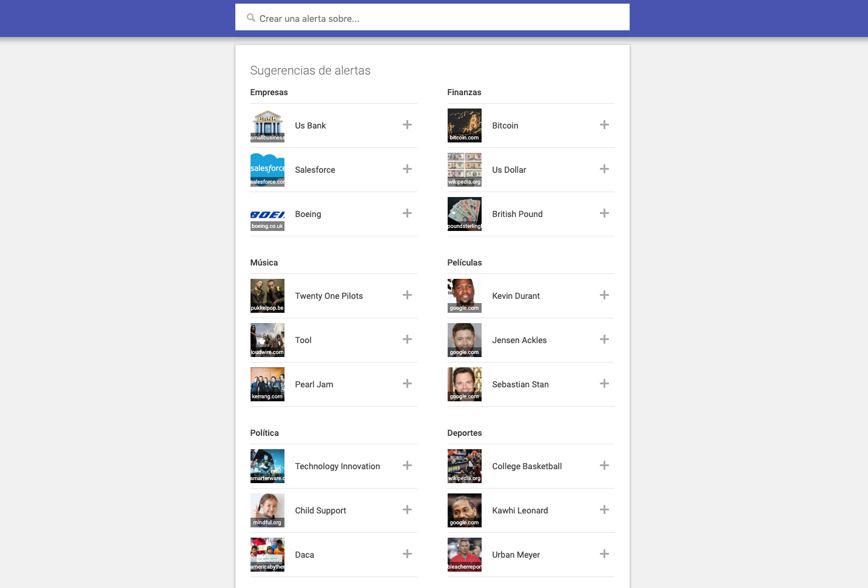868x588 pixels.
Task: Add alert for Twenty One Pilots
Action: [407, 295]
